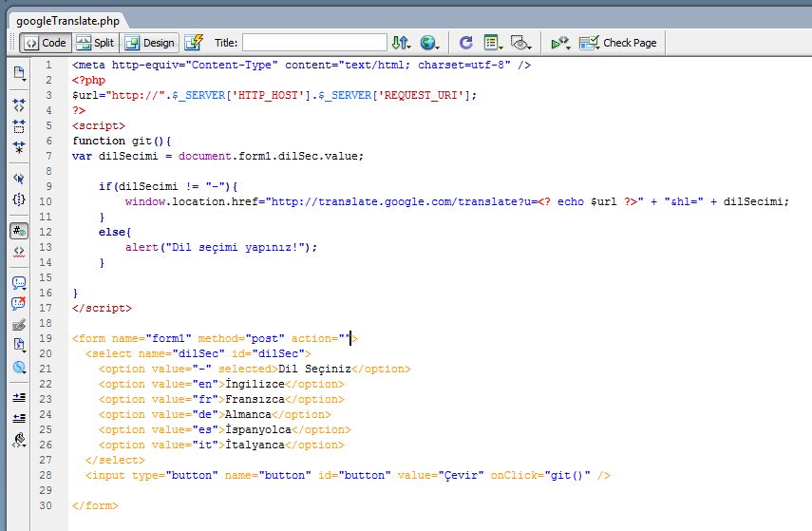Click 'onClick="git()"' attribute on line 28
Viewport: 812px width, 531px height.
coord(540,476)
